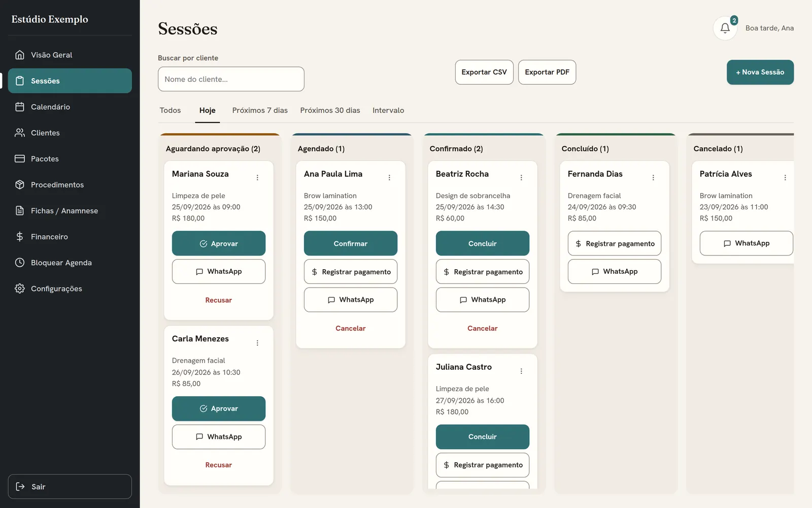Open Patrícia Alves card options menu
Screen dimensions: 812x508
pyautogui.click(x=785, y=177)
